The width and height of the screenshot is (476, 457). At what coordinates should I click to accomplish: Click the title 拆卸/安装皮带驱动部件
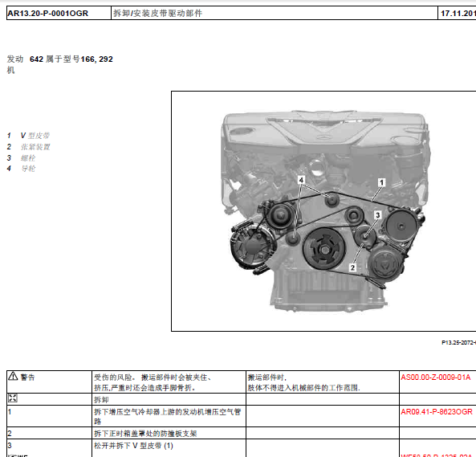pyautogui.click(x=157, y=14)
